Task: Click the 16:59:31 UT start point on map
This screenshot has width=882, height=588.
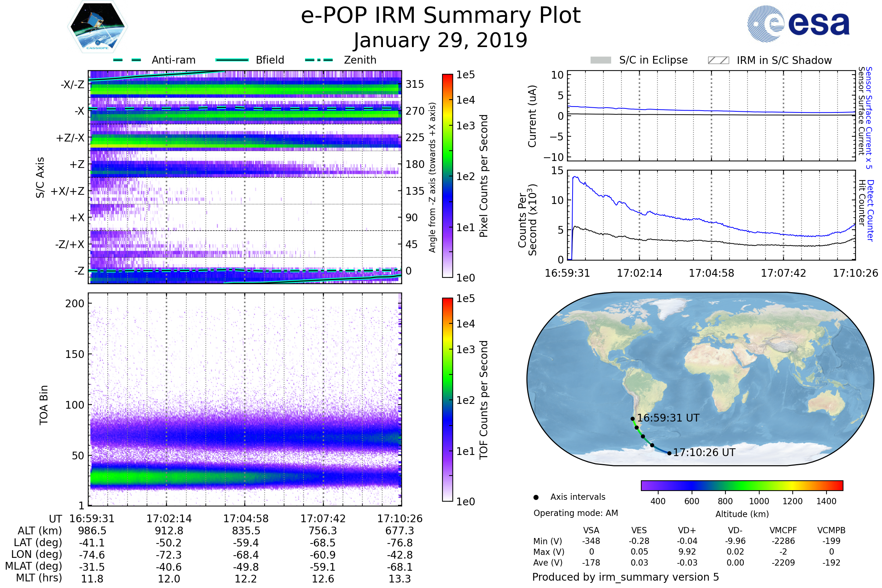Action: 632,419
